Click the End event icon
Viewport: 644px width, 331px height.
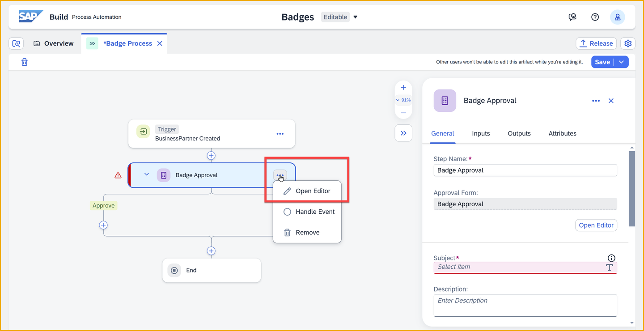pos(174,270)
